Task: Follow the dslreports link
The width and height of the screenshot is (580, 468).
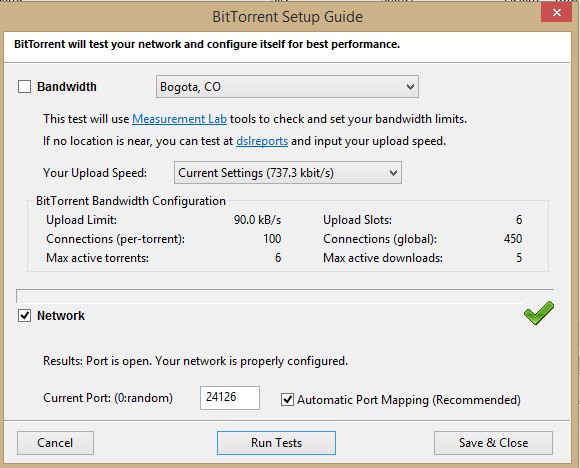Action: pos(262,141)
